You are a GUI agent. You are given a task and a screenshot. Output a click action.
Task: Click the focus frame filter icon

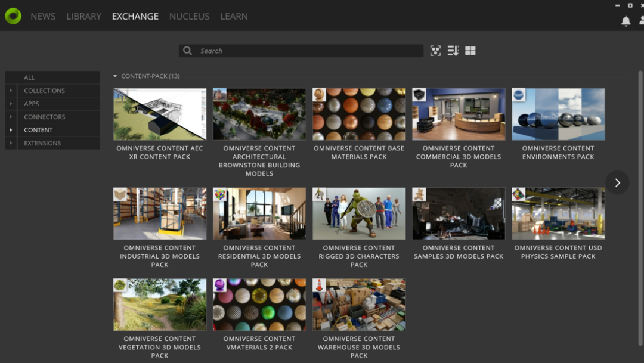coord(436,51)
